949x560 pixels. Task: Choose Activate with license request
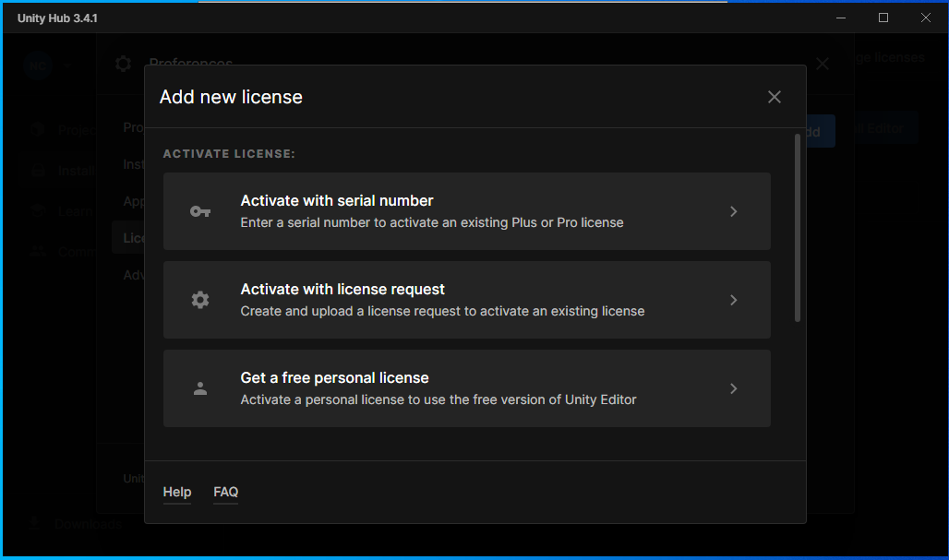(x=466, y=300)
